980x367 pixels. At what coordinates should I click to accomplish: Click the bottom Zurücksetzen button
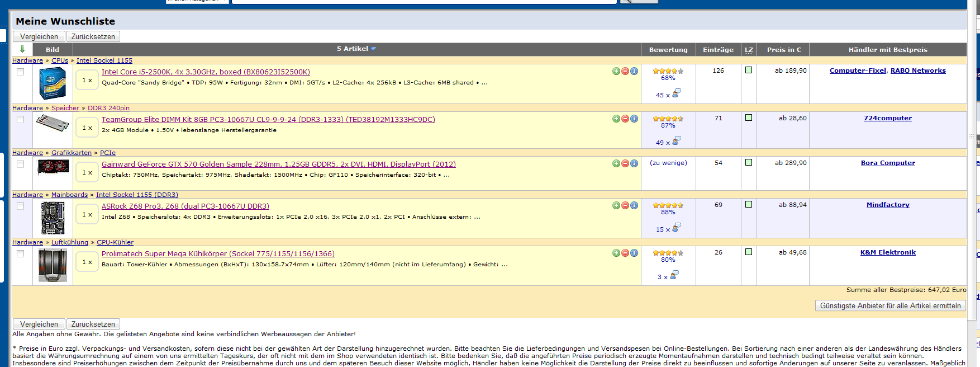93,324
